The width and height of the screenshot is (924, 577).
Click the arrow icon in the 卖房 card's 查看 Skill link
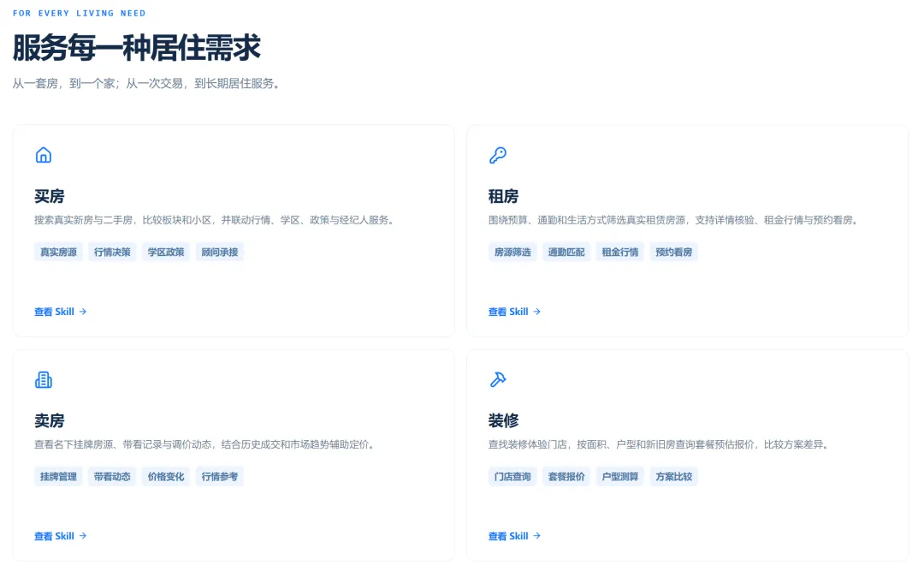click(x=83, y=536)
